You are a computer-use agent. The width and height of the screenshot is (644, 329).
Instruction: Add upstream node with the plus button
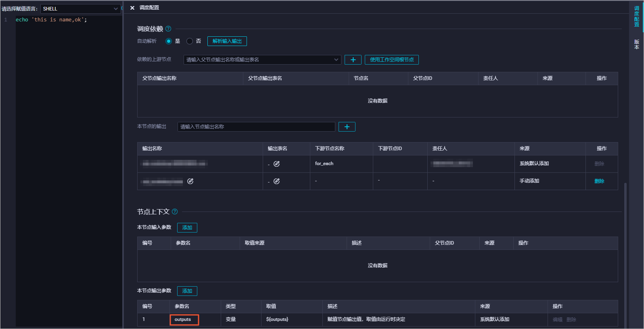click(353, 60)
